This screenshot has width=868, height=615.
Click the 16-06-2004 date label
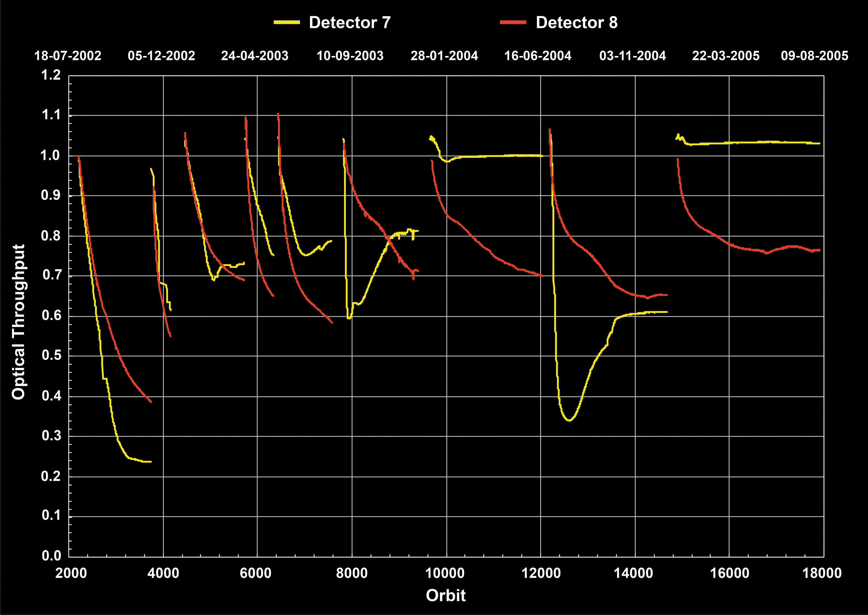pos(537,56)
